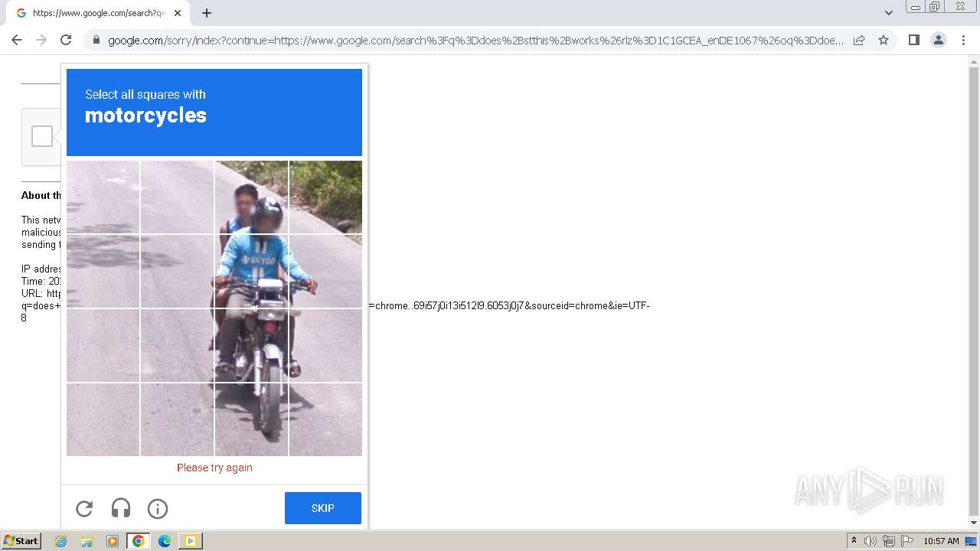Open a new tab with plus button
This screenshot has width=980, height=551.
206,13
